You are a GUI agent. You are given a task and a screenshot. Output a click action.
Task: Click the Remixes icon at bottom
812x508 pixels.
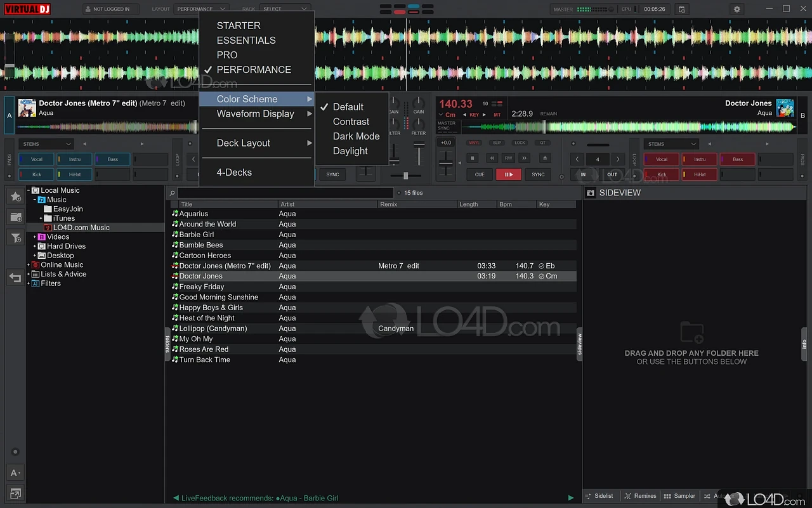point(628,496)
